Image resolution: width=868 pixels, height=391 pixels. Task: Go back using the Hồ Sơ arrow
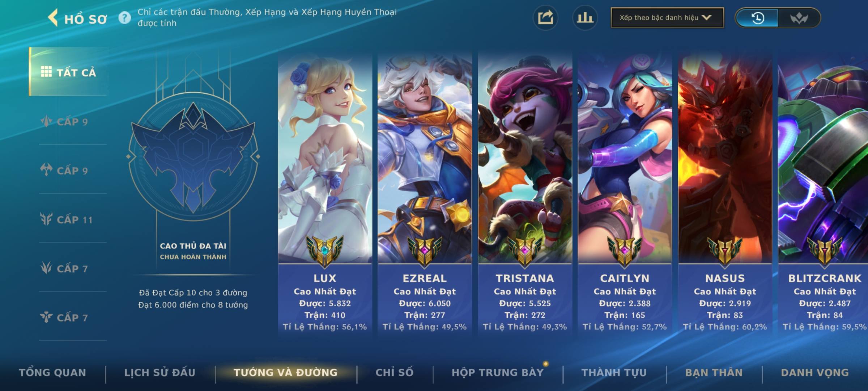53,18
